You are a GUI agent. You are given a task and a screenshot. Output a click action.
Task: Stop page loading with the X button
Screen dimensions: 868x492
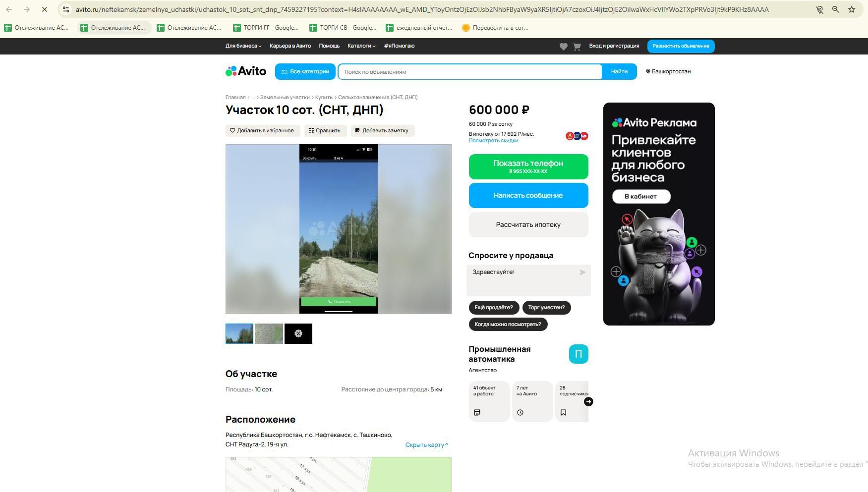pyautogui.click(x=44, y=9)
